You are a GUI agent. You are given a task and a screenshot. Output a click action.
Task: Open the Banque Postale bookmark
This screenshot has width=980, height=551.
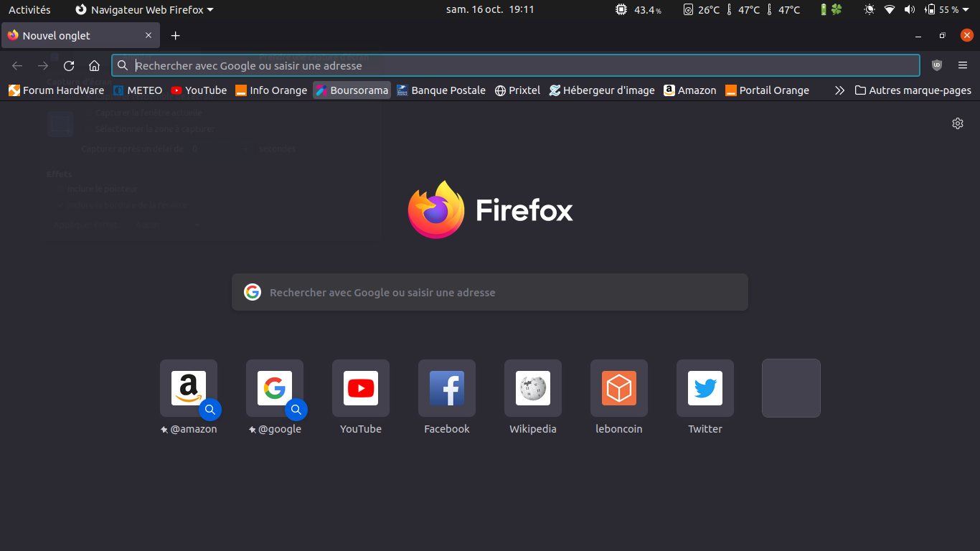(441, 90)
